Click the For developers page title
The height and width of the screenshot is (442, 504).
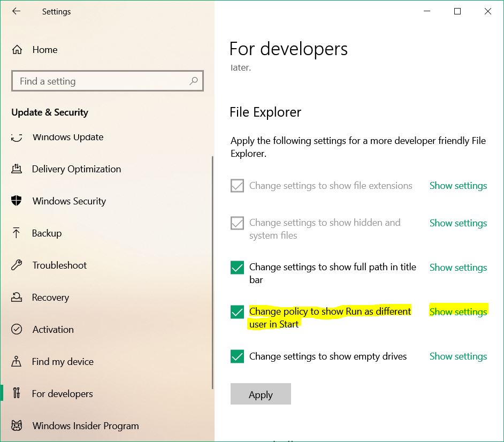288,49
